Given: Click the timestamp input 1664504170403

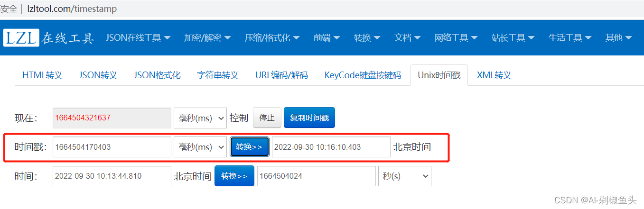Looking at the screenshot, I should tap(112, 147).
